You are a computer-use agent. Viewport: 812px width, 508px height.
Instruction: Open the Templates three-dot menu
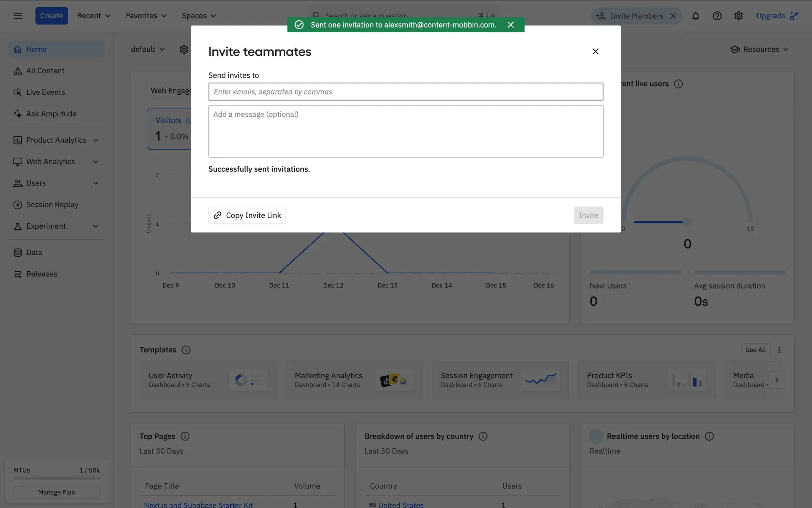[x=779, y=350]
